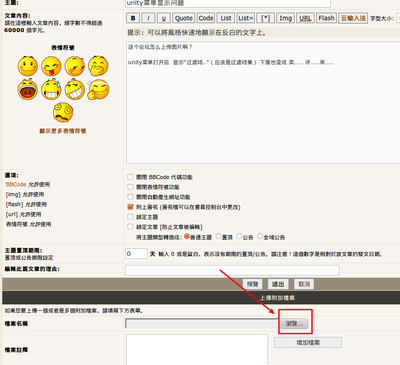Click the 瀏覽... browse file button
Screen dimensions: 400x365
(295, 324)
